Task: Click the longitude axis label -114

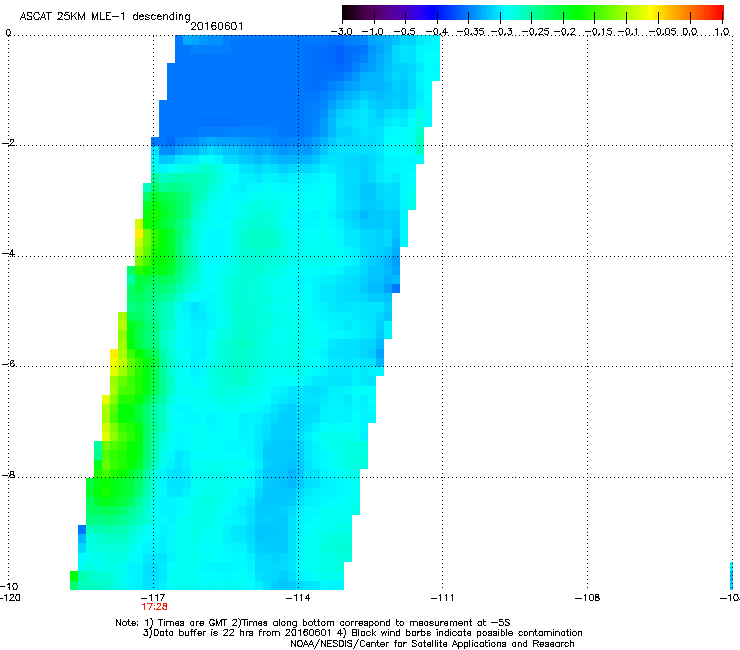Action: click(x=298, y=598)
